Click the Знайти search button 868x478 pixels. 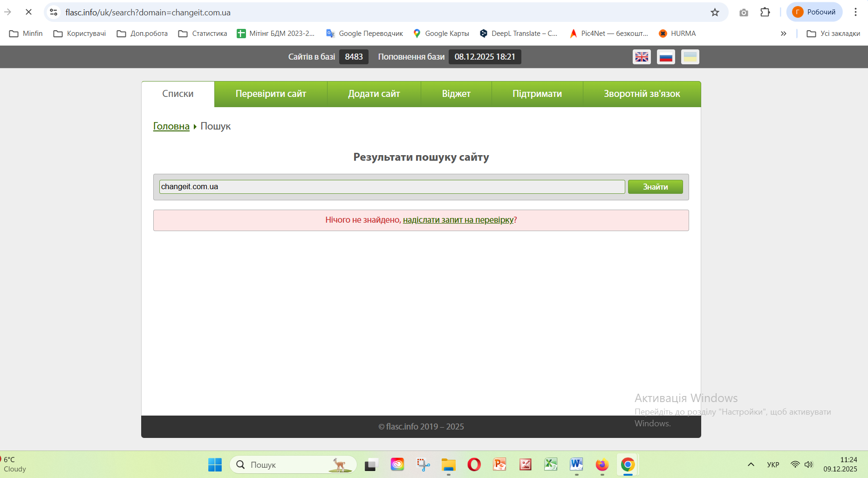coord(656,187)
